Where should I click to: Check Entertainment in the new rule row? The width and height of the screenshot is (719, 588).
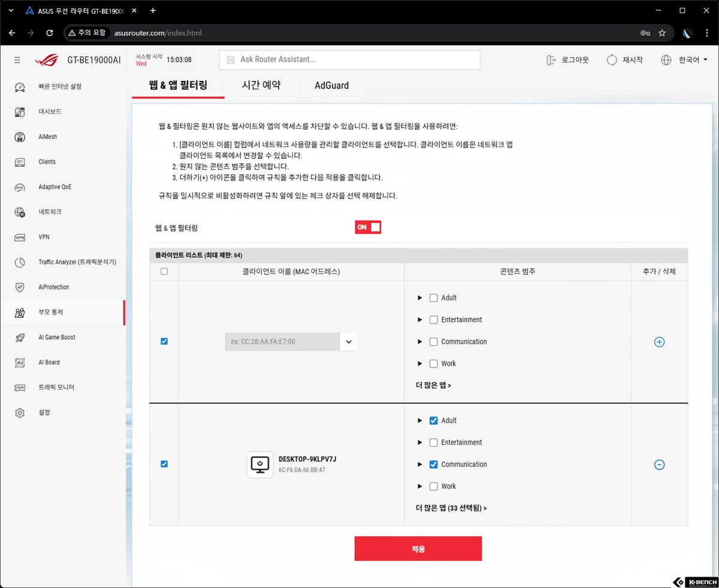point(434,320)
